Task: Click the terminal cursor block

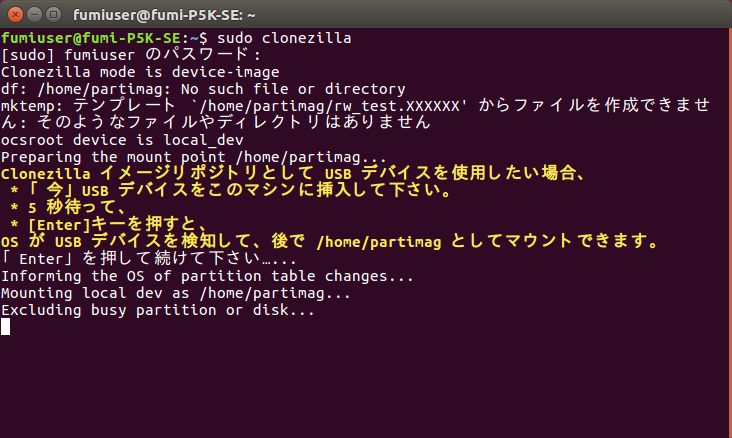Action: tap(6, 326)
